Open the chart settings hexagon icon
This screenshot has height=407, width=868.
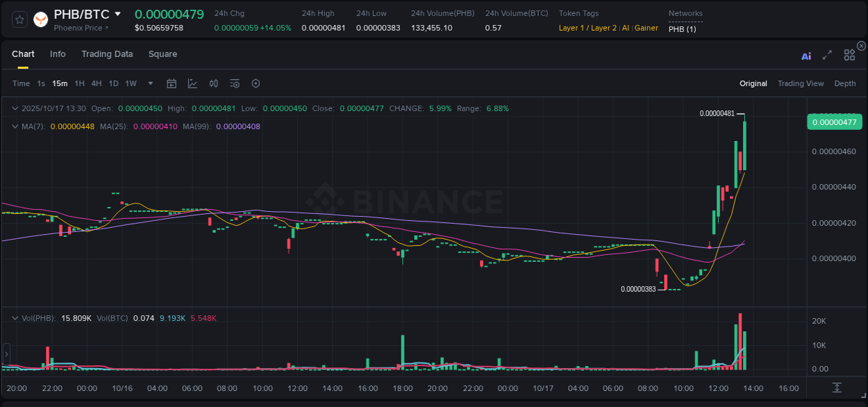tap(256, 83)
